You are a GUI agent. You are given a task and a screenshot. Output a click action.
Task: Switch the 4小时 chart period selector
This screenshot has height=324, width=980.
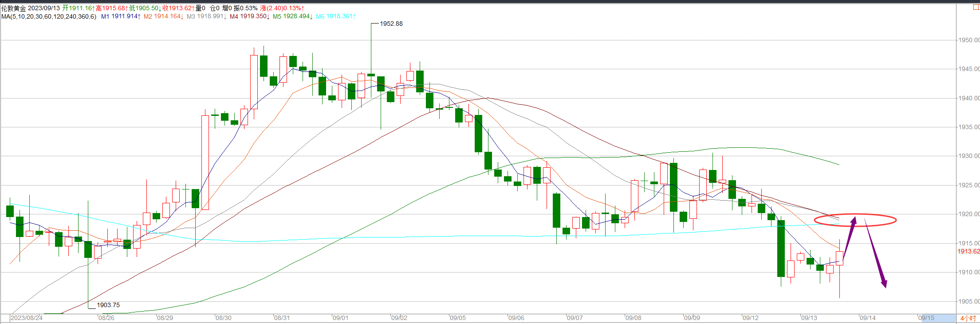click(968, 318)
